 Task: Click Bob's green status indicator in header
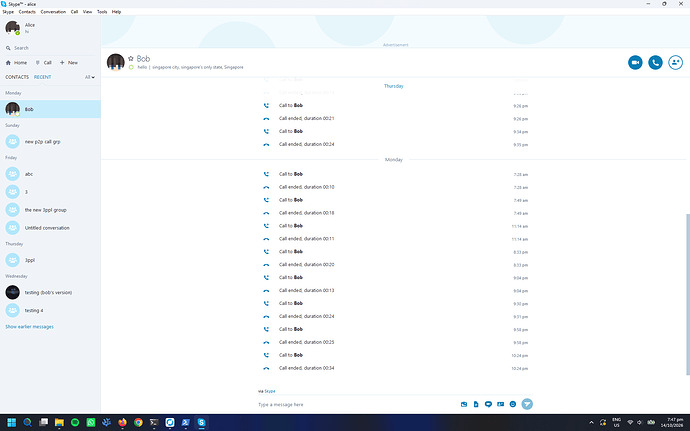tap(131, 67)
